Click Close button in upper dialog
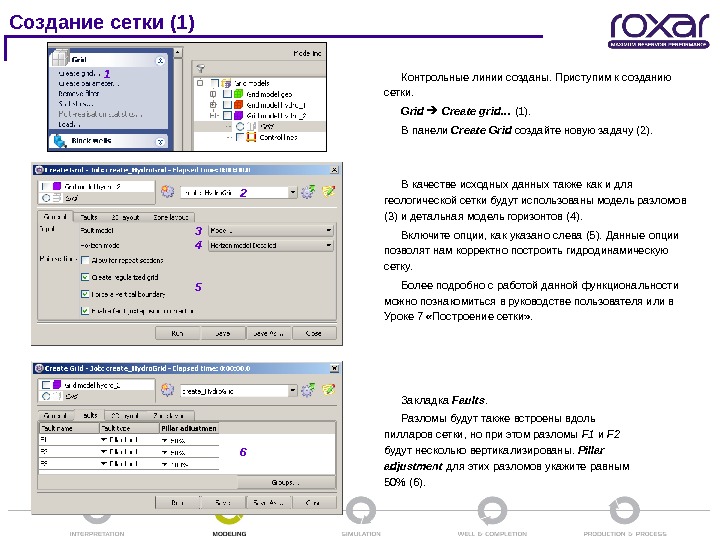 [314, 333]
